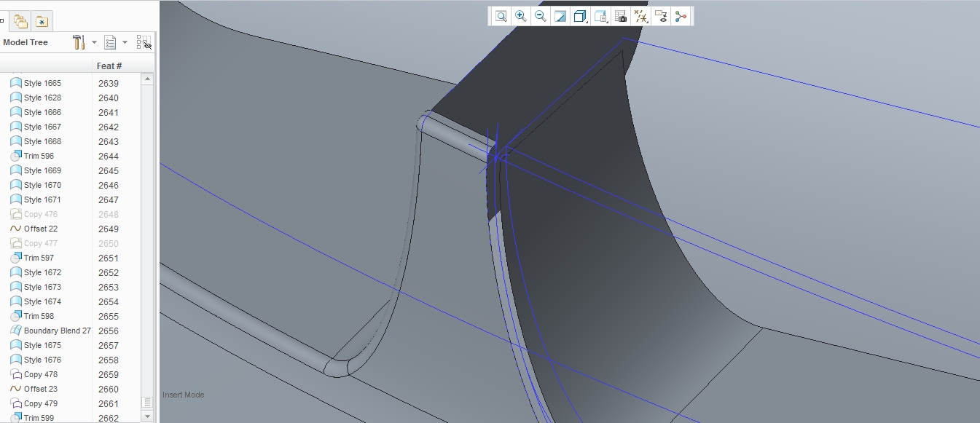The height and width of the screenshot is (423, 980).
Task: Expand the settings dropdown arrow beside hammer
Action: click(x=94, y=42)
